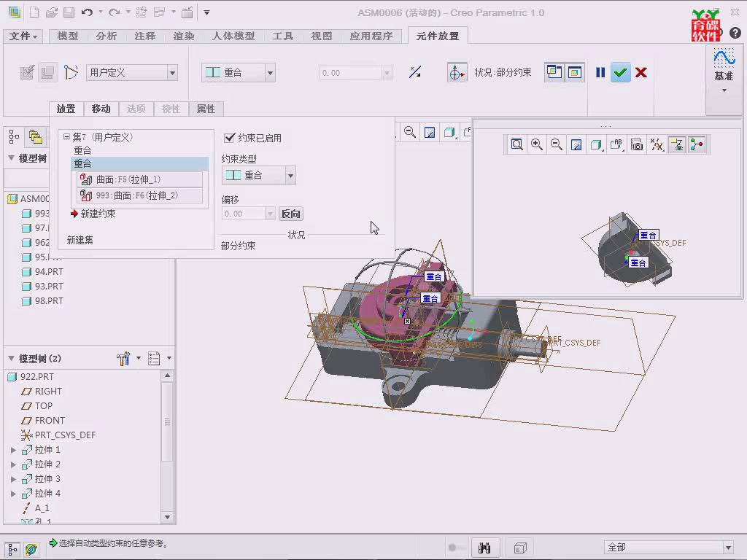
Task: Expand the Datum group dropdown arrow
Action: coord(724,90)
